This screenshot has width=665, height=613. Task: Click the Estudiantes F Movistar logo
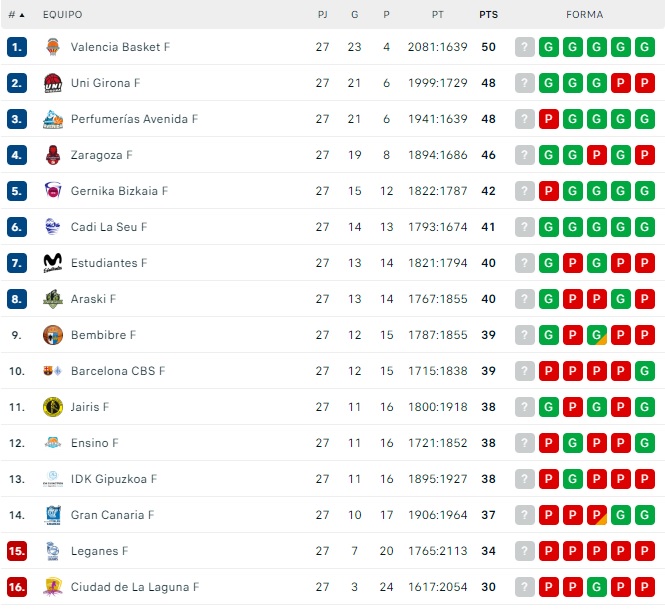coord(53,263)
